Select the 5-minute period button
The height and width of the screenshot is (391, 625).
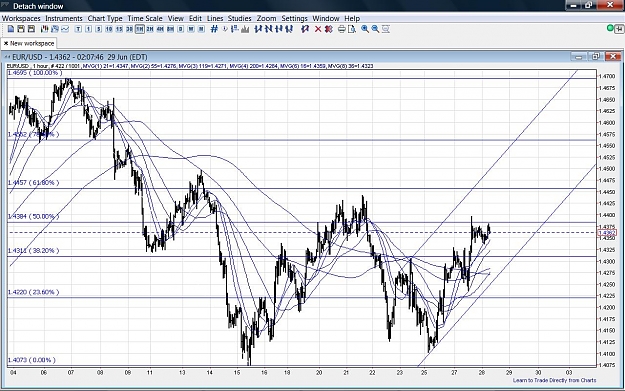98,29
